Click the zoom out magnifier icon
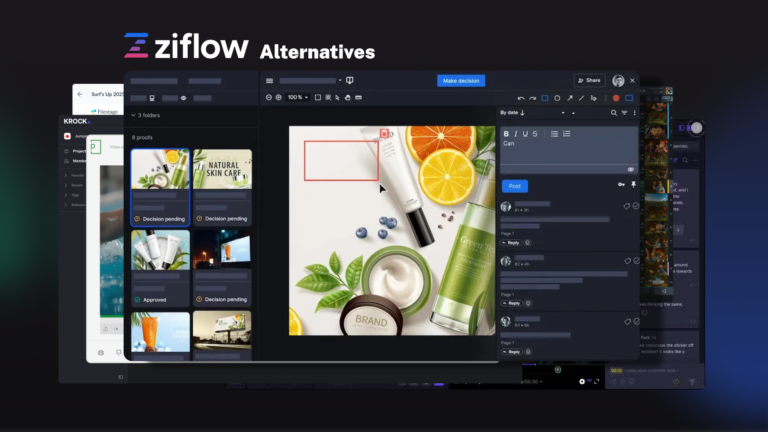The height and width of the screenshot is (432, 768). [x=269, y=97]
